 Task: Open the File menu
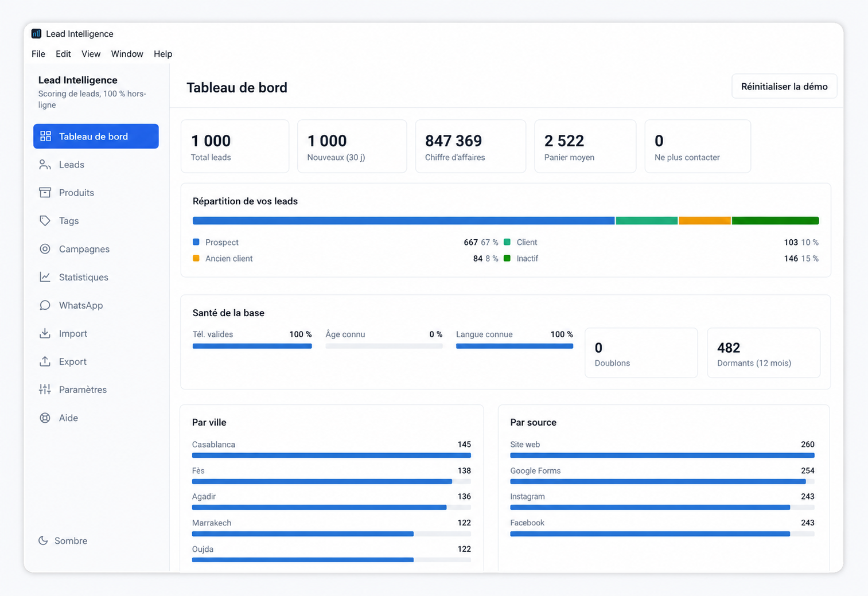click(x=38, y=54)
